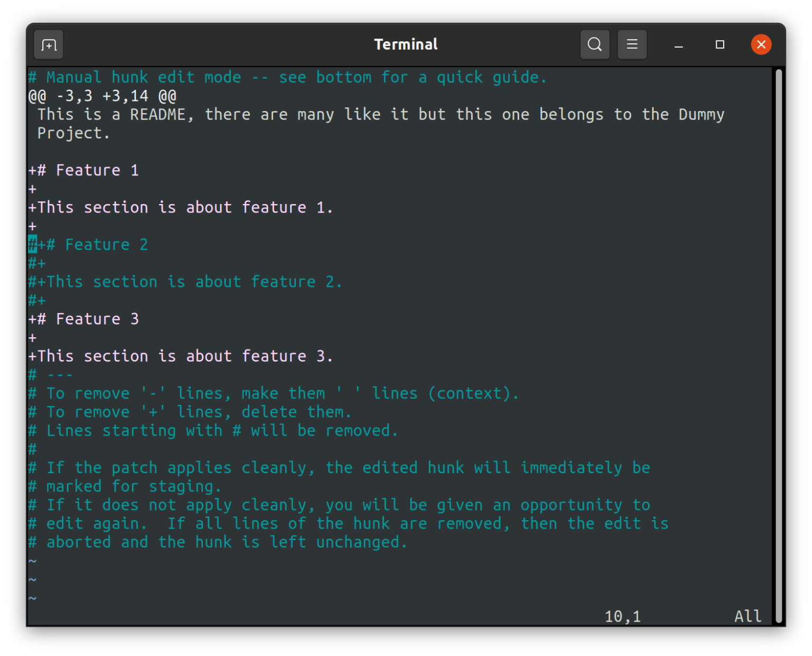
Task: Click the first tilde below the text
Action: pyautogui.click(x=33, y=560)
